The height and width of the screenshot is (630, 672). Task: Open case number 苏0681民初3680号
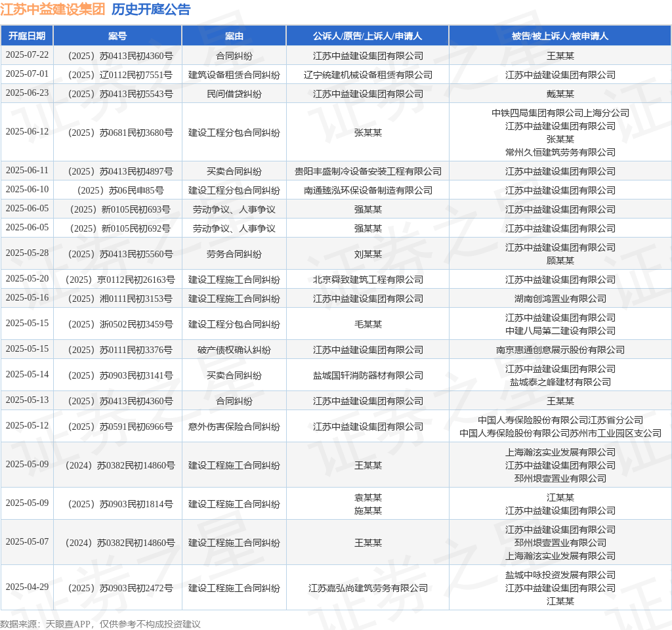coord(117,133)
